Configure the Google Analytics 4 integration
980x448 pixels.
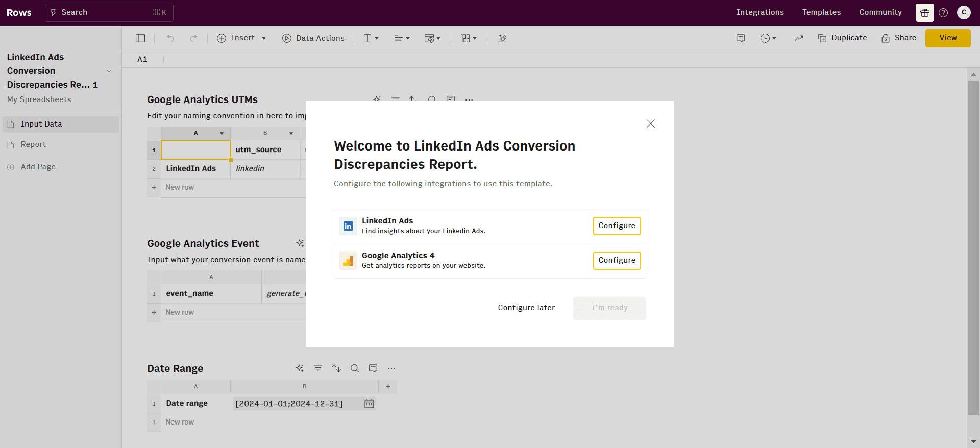tap(617, 260)
